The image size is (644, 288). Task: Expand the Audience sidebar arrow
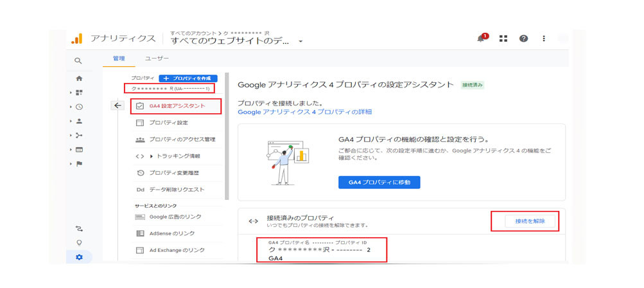point(71,122)
